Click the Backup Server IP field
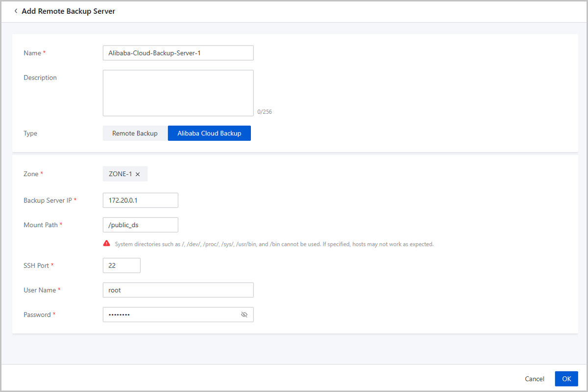The height and width of the screenshot is (392, 588). click(x=140, y=200)
